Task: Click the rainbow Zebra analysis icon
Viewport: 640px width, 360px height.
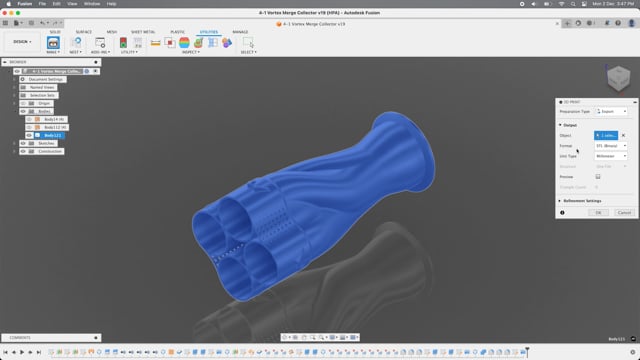Action: point(184,42)
